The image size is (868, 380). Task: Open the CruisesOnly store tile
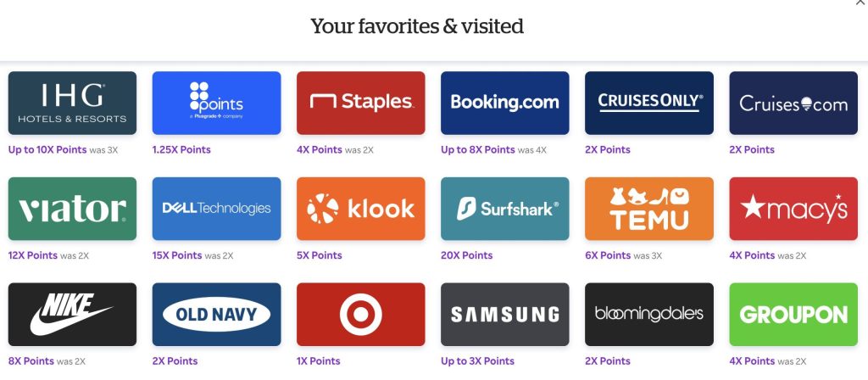(x=649, y=103)
